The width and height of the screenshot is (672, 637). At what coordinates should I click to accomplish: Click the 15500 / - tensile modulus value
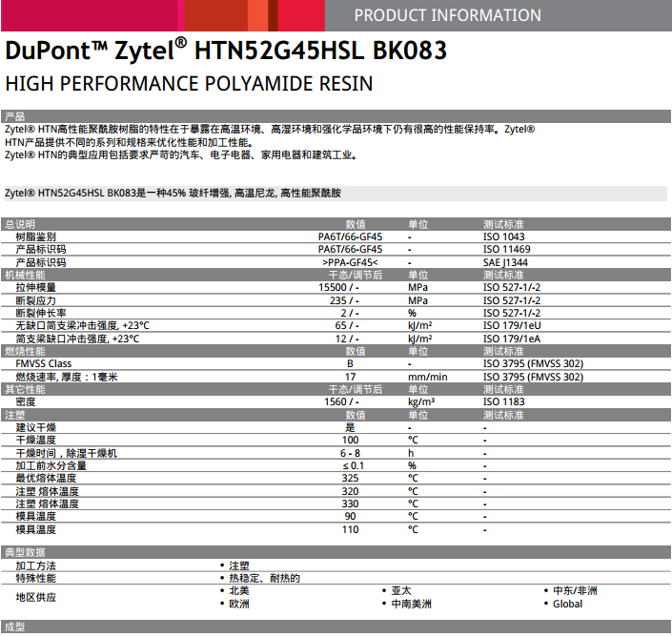(x=338, y=287)
